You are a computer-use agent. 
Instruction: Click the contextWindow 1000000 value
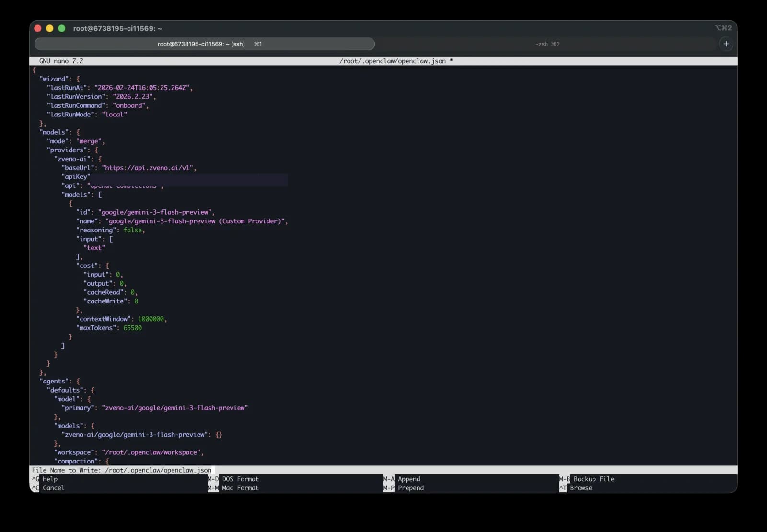coord(151,319)
